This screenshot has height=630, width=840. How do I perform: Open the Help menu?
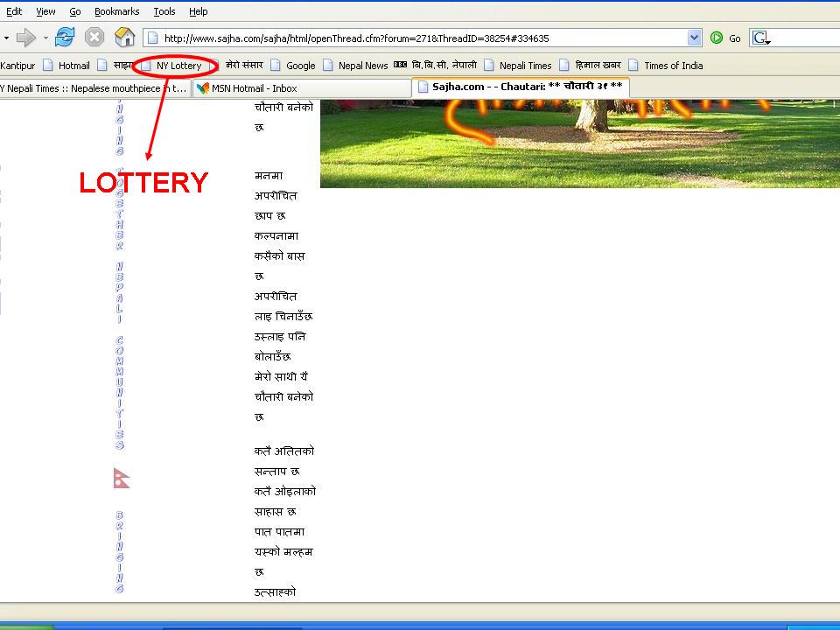(x=199, y=11)
